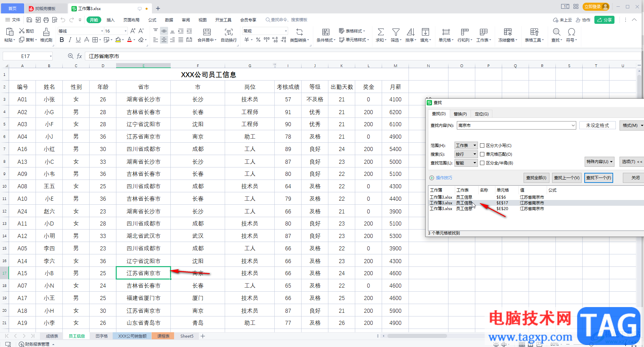Click the fill color paint bucket swatch

click(118, 40)
